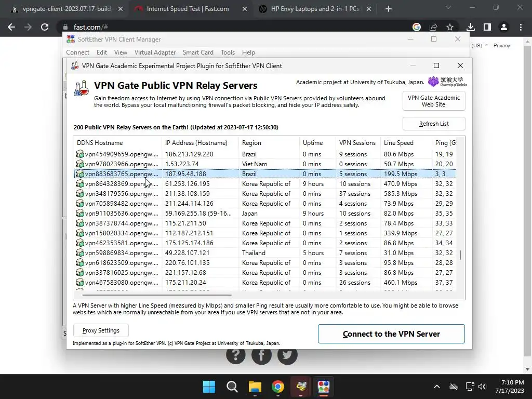The image size is (532, 399).
Task: Click server icon for vpn618623509 row
Action: 79,262
